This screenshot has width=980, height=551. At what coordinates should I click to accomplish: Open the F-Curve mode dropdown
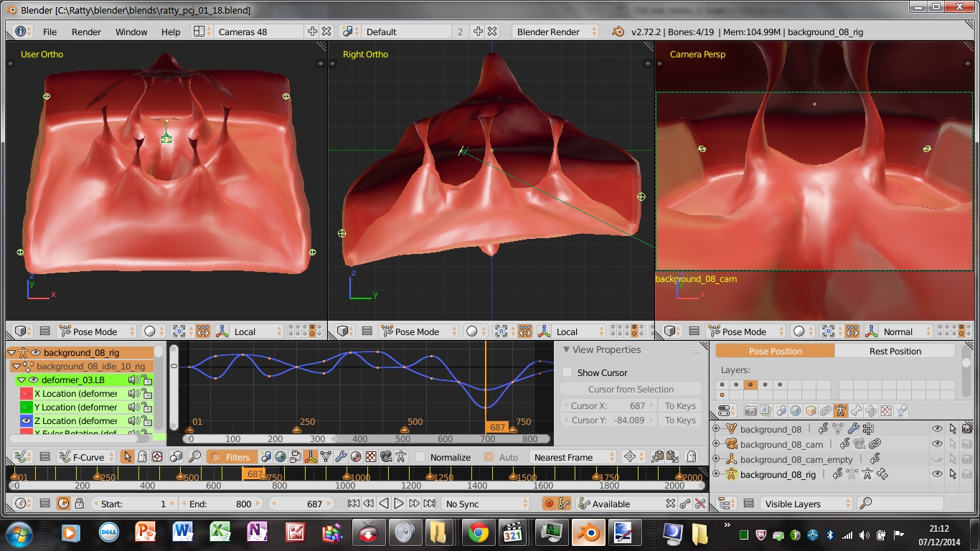85,457
